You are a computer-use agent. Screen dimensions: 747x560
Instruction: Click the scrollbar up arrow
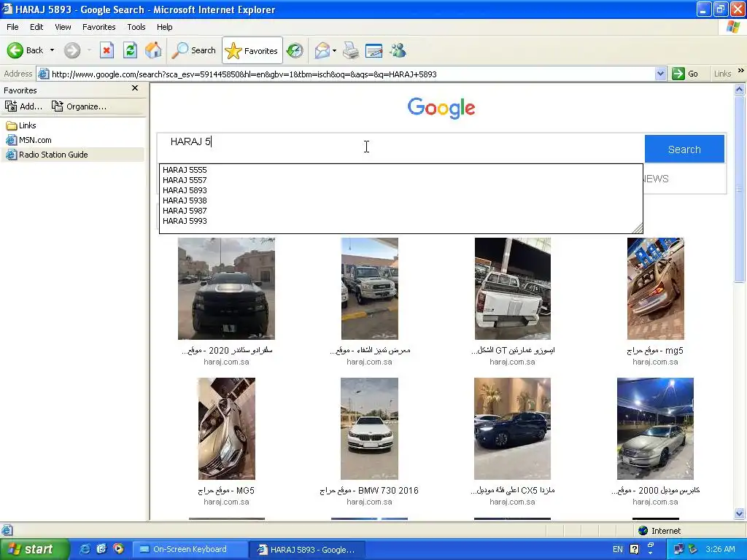(740, 89)
